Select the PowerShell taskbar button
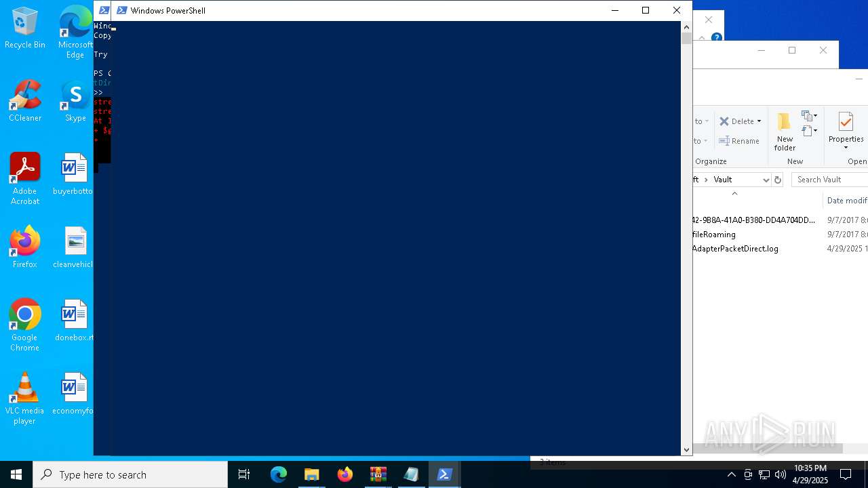Viewport: 868px width, 488px height. coord(445,474)
